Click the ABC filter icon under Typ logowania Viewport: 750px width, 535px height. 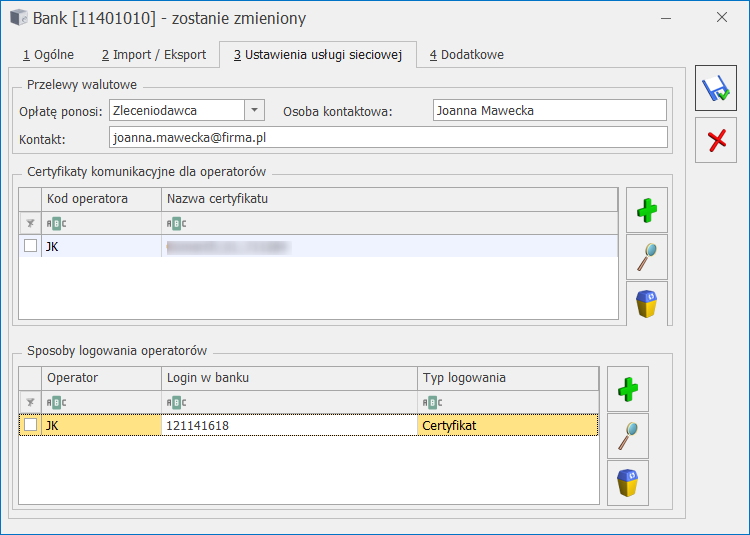432,403
